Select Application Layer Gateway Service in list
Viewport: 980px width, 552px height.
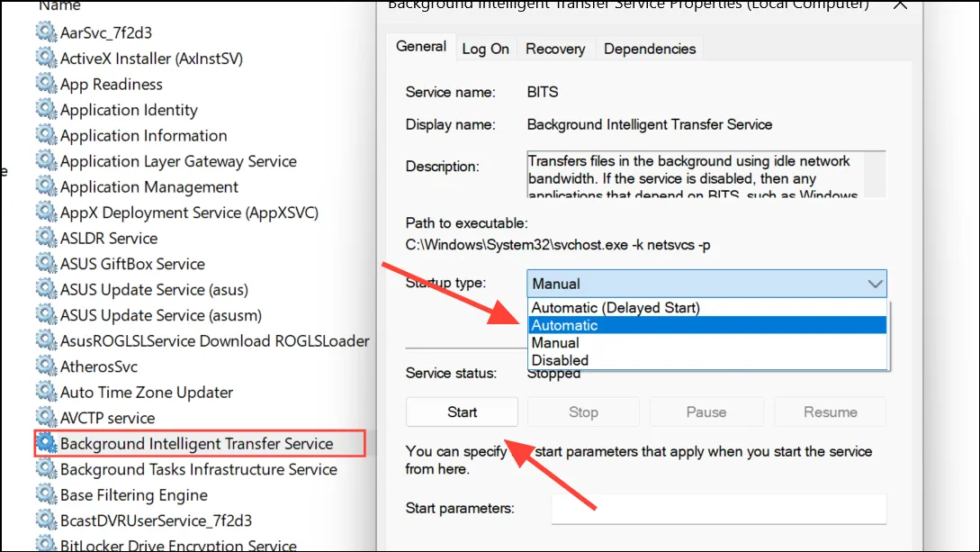pyautogui.click(x=178, y=161)
